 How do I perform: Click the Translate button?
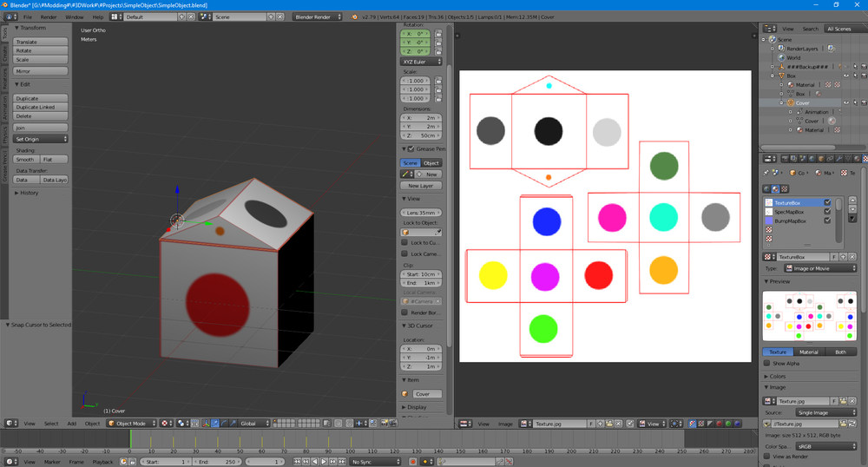[41, 42]
